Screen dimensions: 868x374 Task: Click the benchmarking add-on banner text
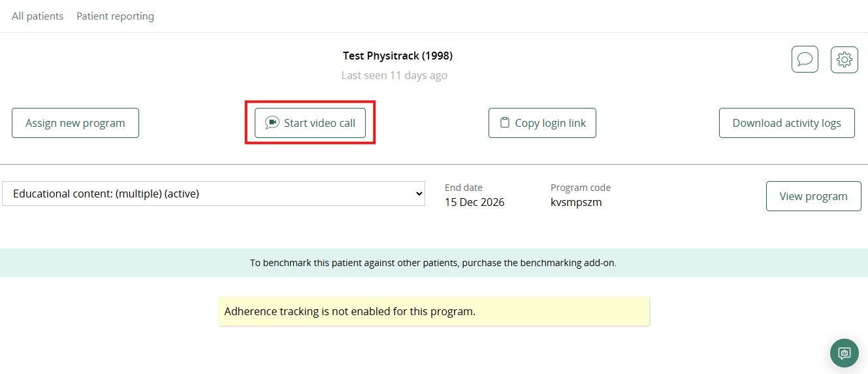click(x=434, y=263)
